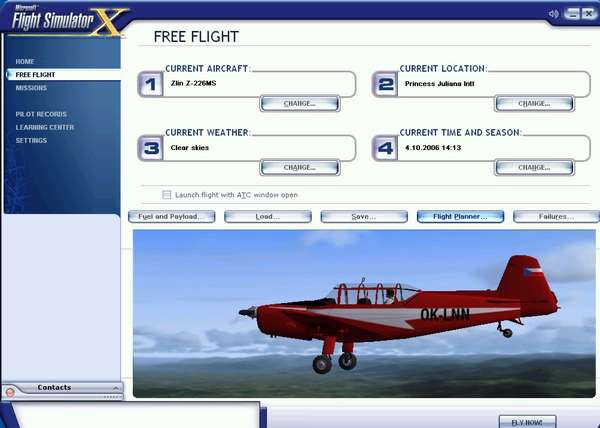Click the number 3 weather step icon
The width and height of the screenshot is (600, 428).
(x=151, y=148)
